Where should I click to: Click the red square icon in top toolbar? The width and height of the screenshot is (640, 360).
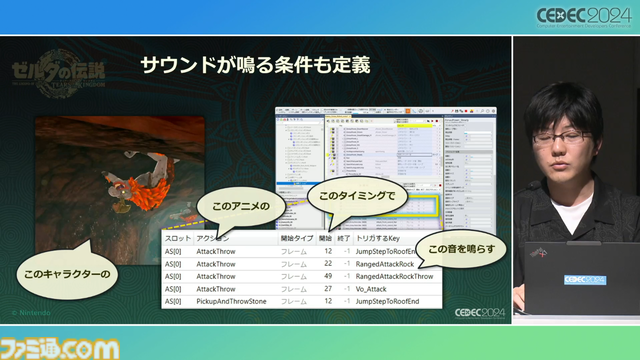click(467, 111)
